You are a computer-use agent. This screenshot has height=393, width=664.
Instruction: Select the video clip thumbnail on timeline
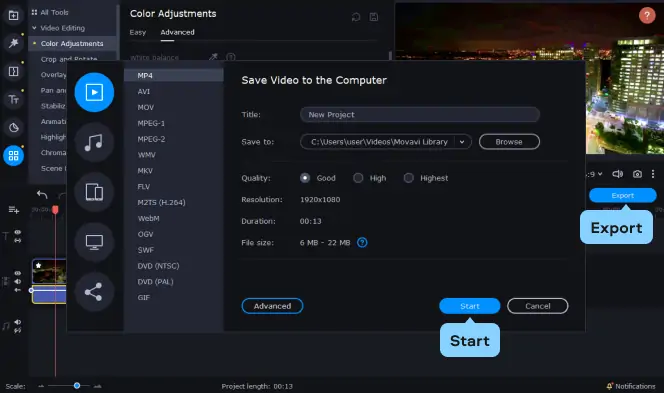[49, 271]
